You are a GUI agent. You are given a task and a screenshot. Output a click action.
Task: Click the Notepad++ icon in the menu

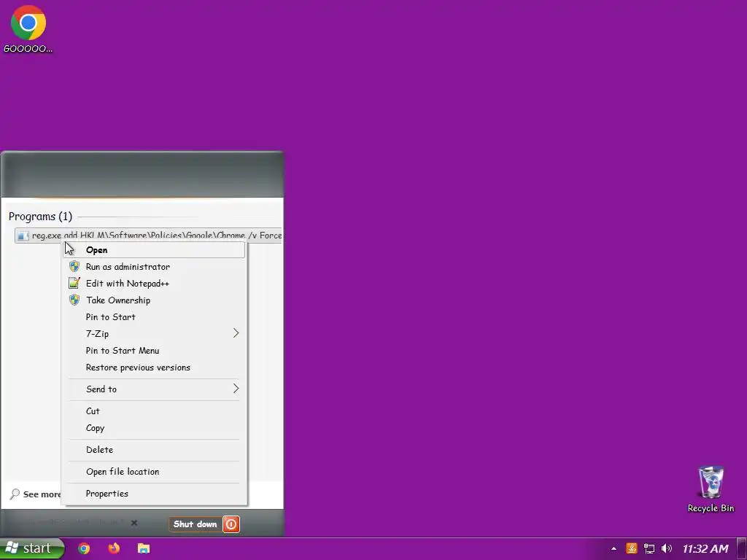pyautogui.click(x=74, y=283)
